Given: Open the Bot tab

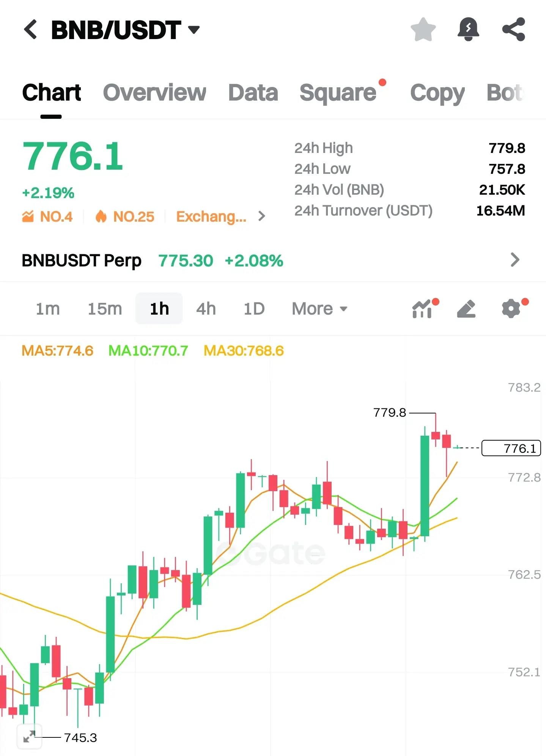Looking at the screenshot, I should click(x=505, y=92).
